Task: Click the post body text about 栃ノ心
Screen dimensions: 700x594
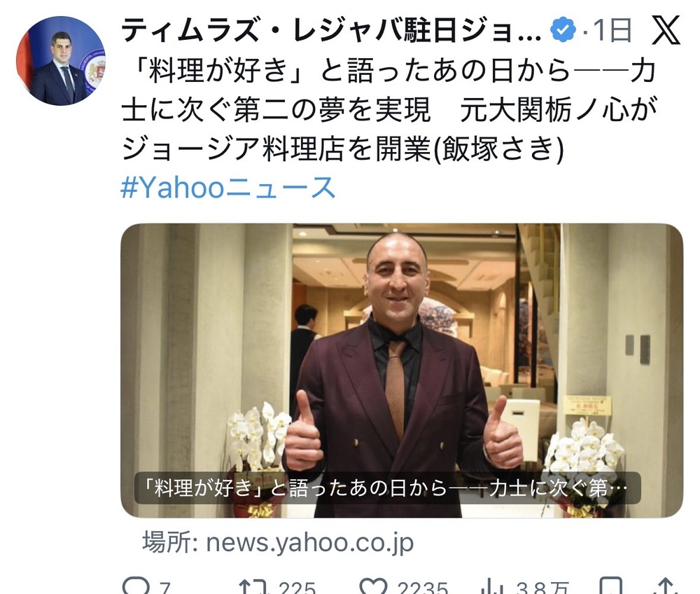Action: [x=388, y=109]
